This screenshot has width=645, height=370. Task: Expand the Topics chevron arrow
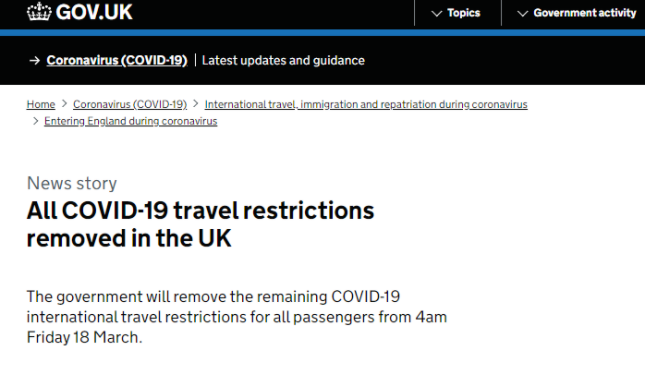(436, 14)
